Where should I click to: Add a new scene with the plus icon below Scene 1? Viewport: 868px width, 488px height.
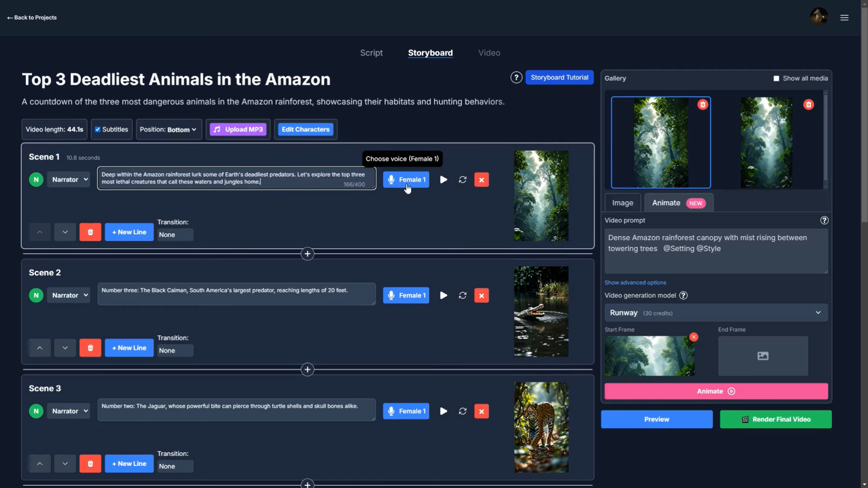[307, 253]
